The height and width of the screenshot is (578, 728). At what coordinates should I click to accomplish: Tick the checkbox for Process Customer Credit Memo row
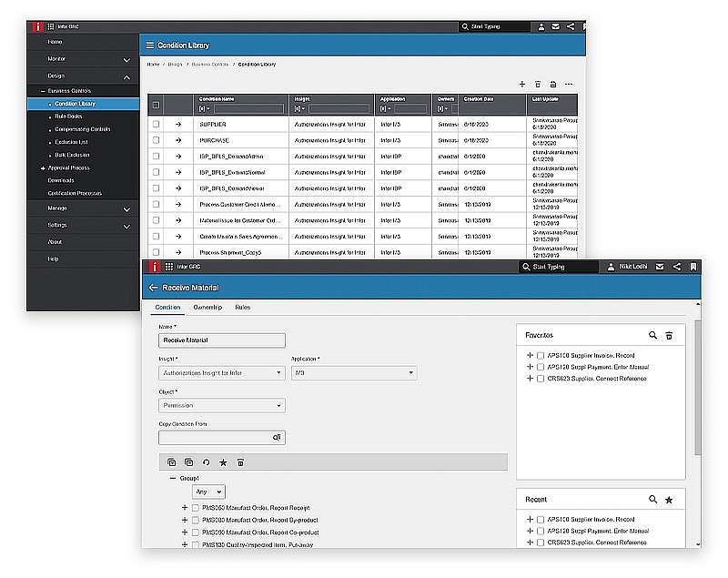[x=156, y=204]
